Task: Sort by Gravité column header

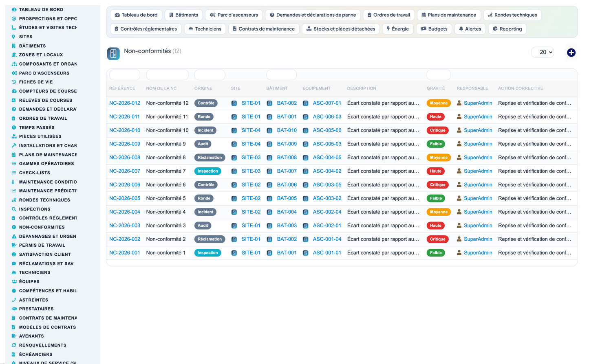Action: pos(436,88)
